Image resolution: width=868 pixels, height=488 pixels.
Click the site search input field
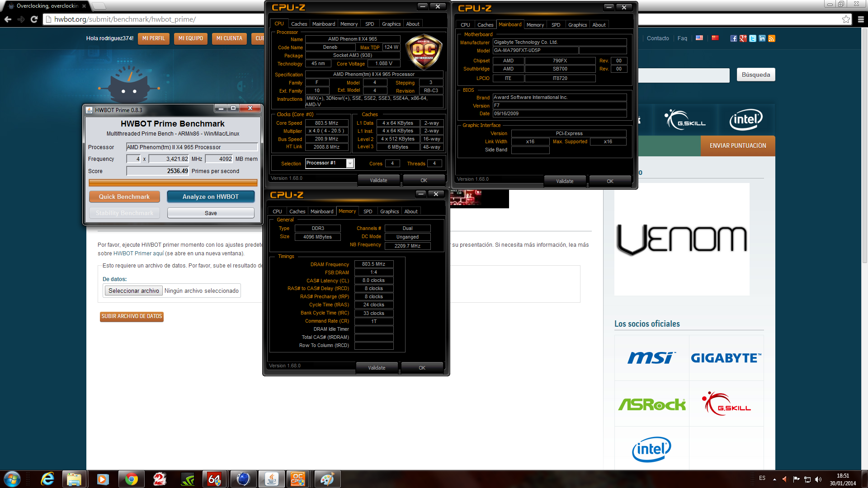tap(684, 75)
